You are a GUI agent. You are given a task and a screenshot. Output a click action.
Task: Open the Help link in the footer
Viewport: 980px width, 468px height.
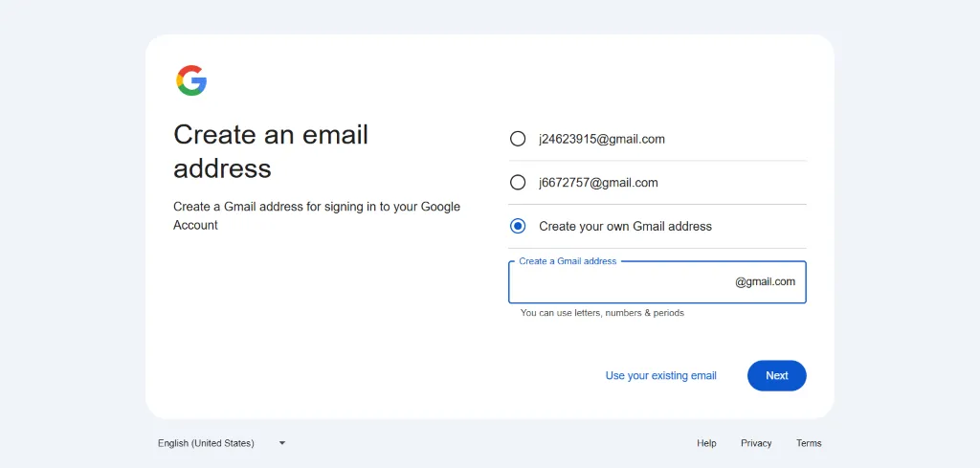click(706, 443)
